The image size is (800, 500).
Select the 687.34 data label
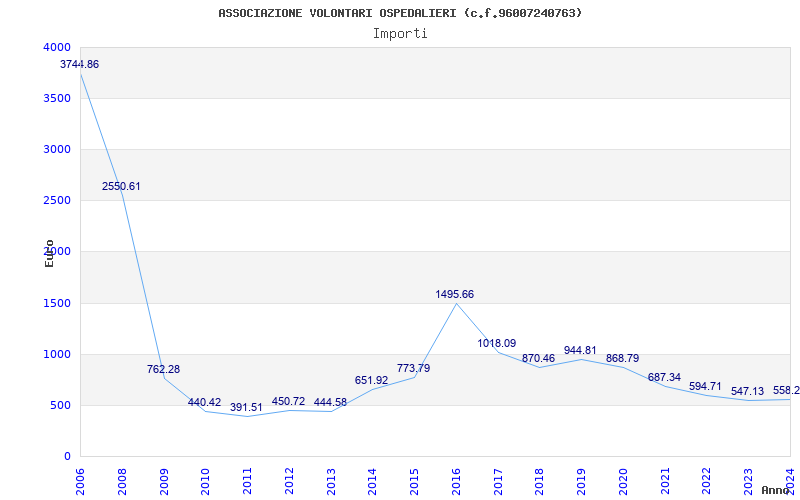pos(664,377)
